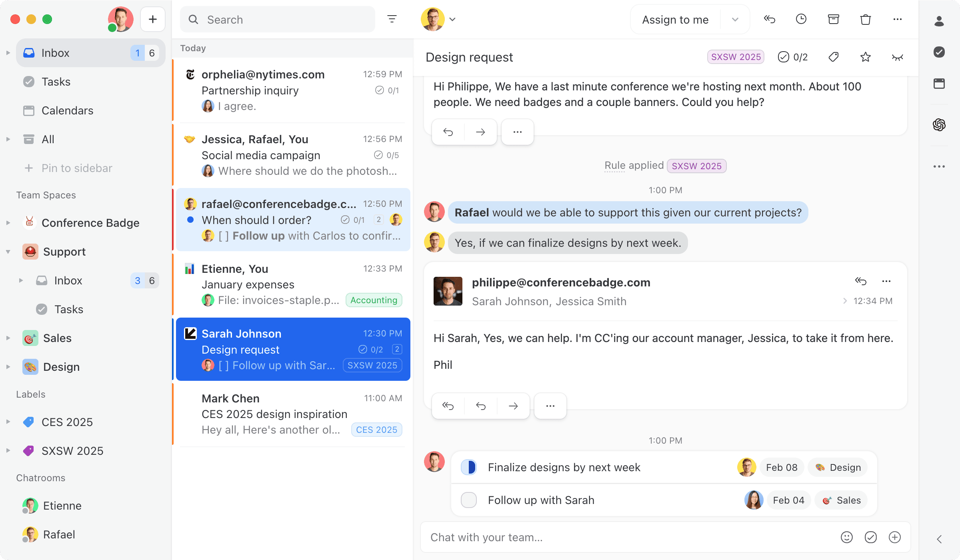The height and width of the screenshot is (560, 960).
Task: Collapse the right rail with the chevron
Action: click(939, 539)
